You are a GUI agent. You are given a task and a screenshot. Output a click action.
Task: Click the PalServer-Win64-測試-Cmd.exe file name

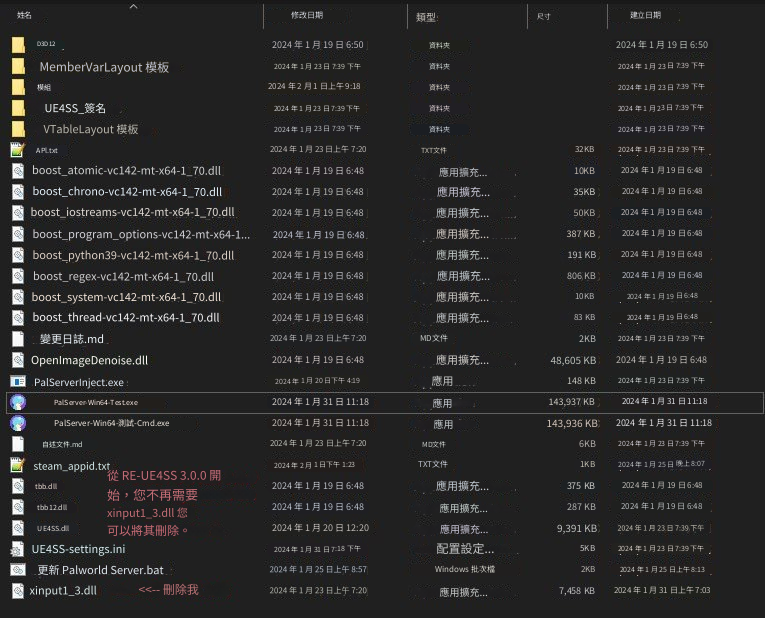pos(112,423)
